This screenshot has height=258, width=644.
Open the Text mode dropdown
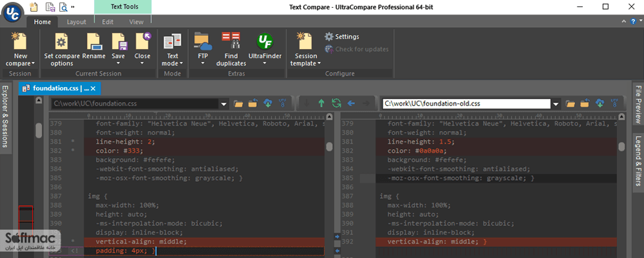pos(173,63)
